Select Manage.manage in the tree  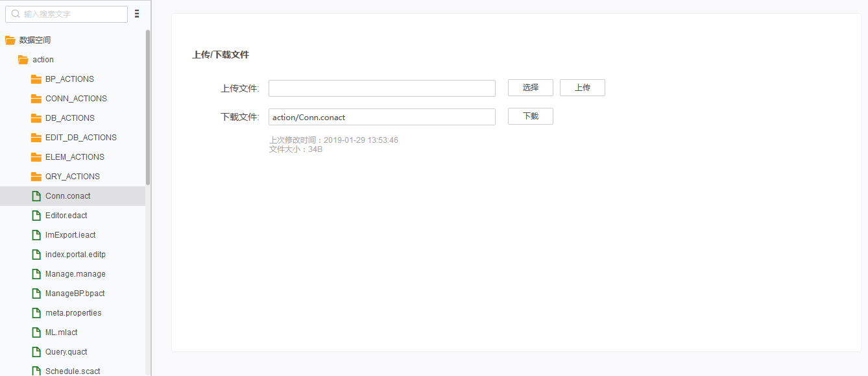(x=75, y=274)
